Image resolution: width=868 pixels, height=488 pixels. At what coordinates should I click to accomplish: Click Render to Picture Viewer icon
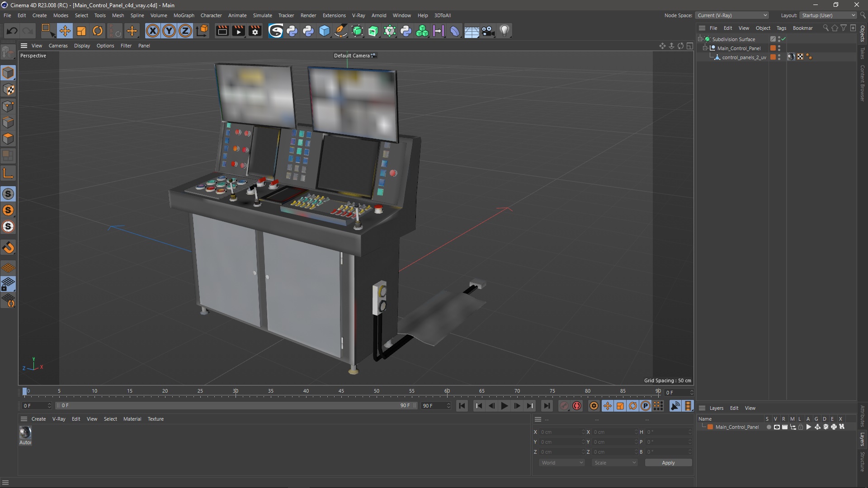click(238, 31)
